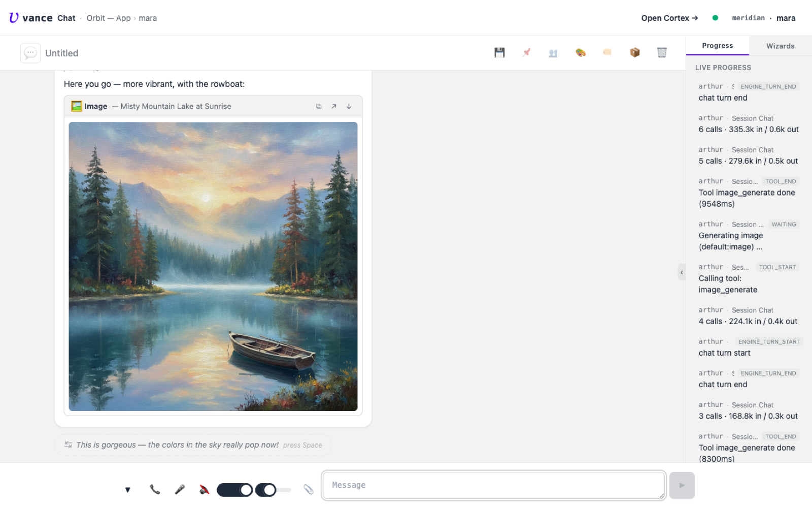This screenshot has height=508, width=812.
Task: Archive chat with the box icon
Action: click(x=634, y=52)
